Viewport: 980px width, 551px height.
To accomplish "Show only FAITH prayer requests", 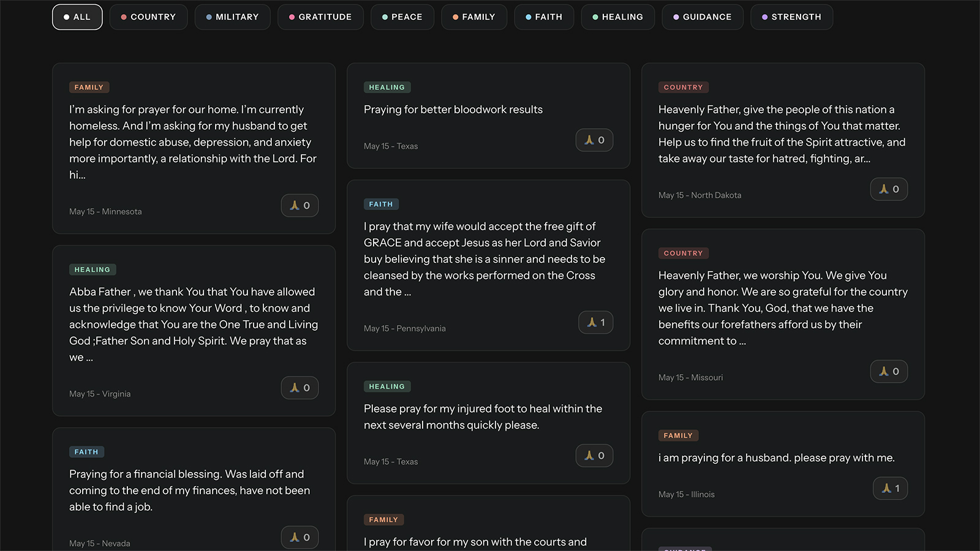I will 544,17.
